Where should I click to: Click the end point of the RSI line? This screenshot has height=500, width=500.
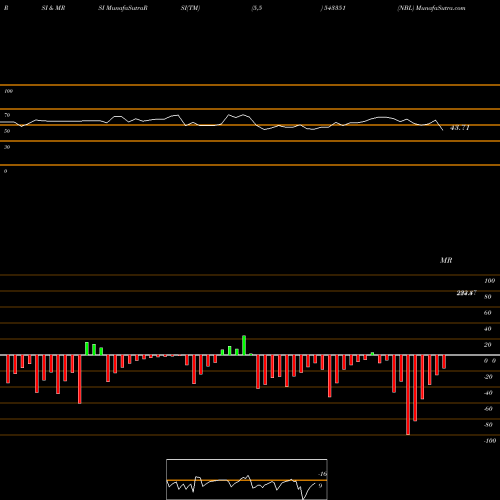[443, 130]
